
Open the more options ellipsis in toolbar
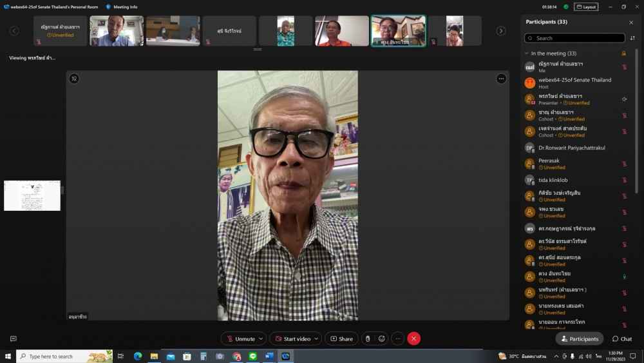398,338
